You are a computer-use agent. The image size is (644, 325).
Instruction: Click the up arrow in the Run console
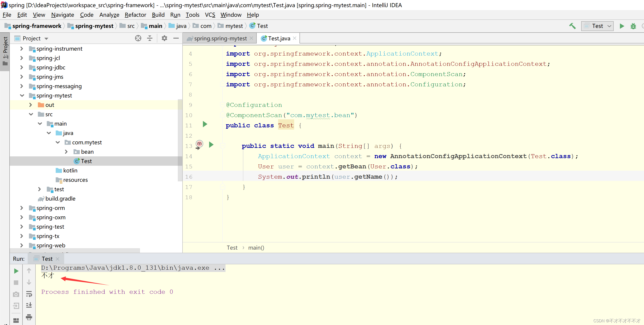(29, 271)
